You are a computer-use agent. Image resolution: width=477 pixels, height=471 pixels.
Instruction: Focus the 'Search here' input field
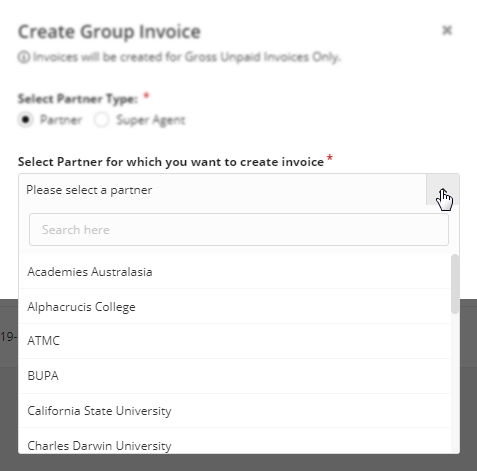(x=239, y=230)
